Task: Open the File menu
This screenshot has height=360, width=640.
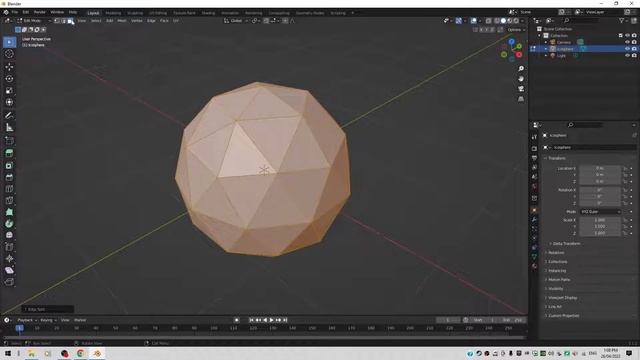Action: click(15, 12)
